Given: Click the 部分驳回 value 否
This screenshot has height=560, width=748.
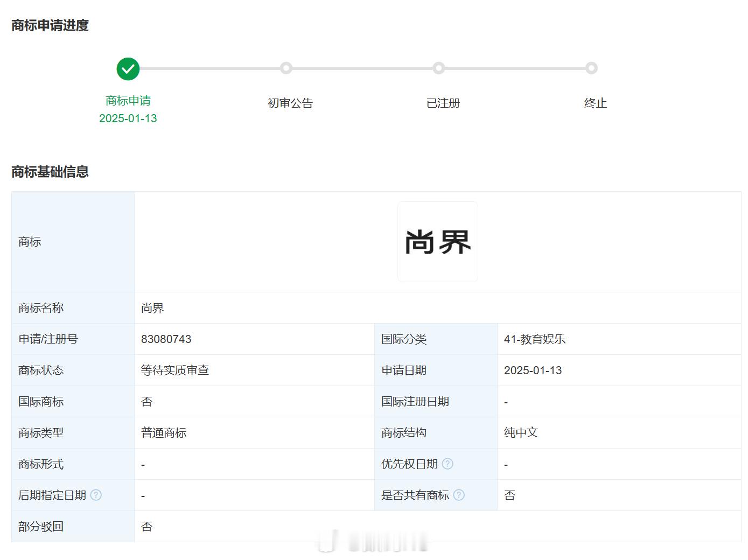Looking at the screenshot, I should [147, 527].
